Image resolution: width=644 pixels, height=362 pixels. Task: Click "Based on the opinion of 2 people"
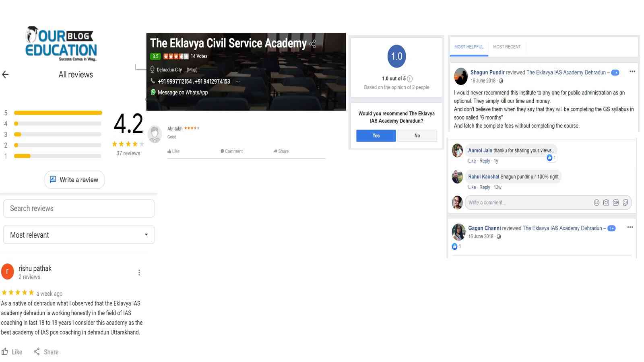[396, 87]
